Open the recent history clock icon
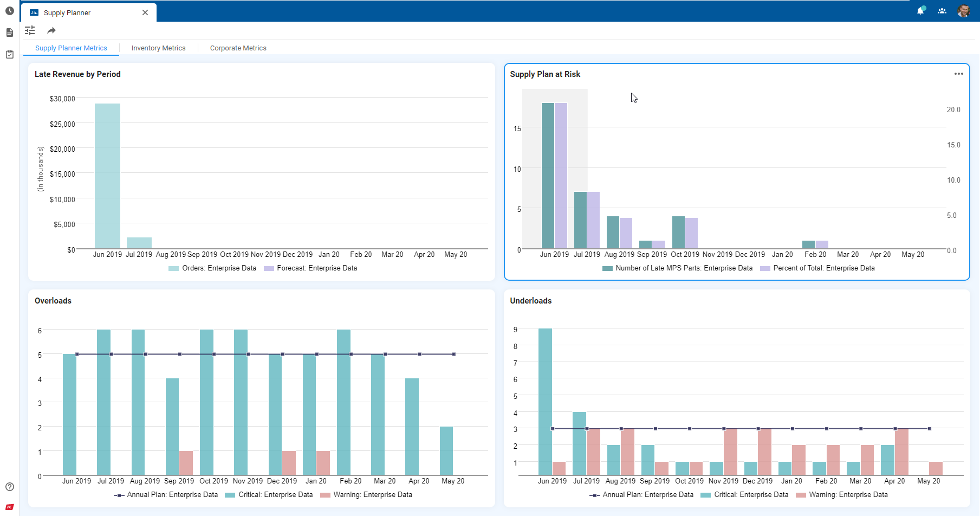Viewport: 980px width, 516px height. pyautogui.click(x=10, y=11)
